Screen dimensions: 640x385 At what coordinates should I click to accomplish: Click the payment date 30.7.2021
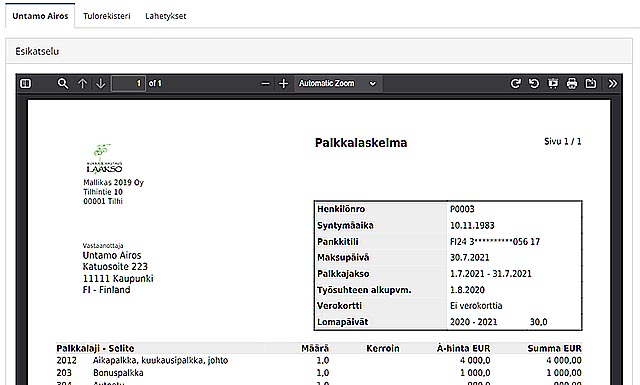pos(469,258)
